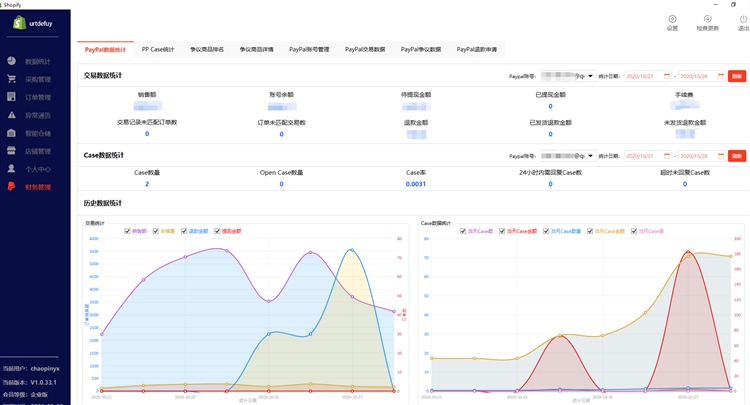Click the 采购管理 shopping cart icon
The image size is (750, 405).
coord(12,79)
